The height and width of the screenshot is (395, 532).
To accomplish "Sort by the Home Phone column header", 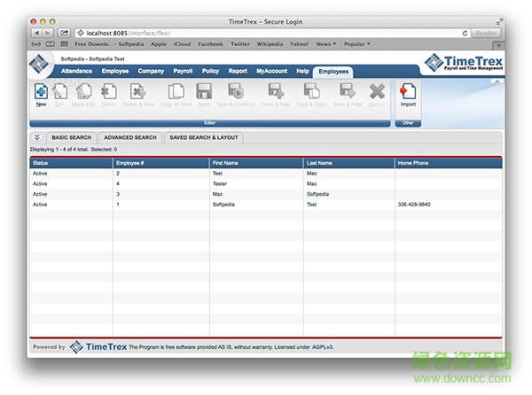I will [x=448, y=163].
